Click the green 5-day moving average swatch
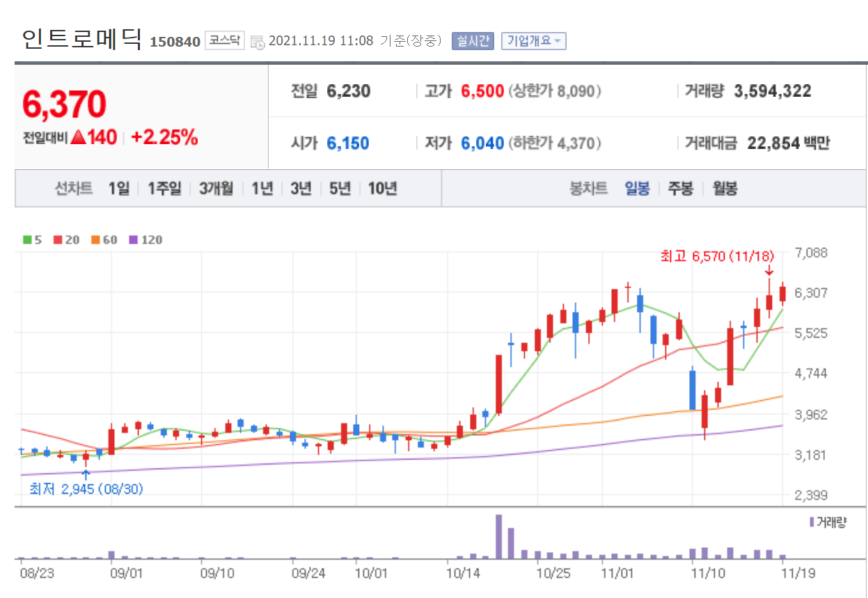Viewport: 868px width, 598px height. pyautogui.click(x=26, y=239)
